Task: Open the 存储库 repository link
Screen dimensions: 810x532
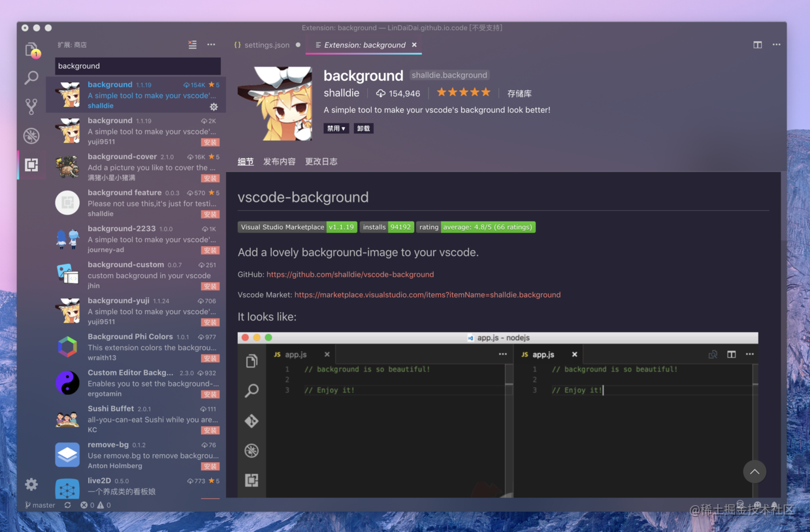Action: 519,93
